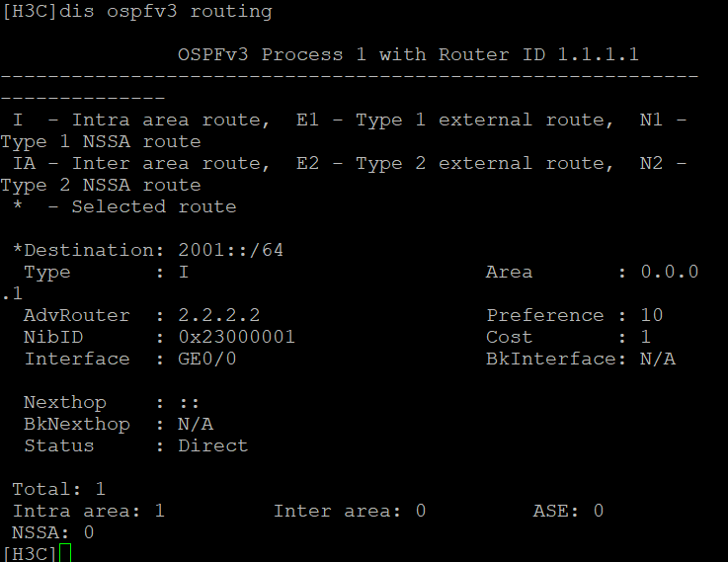
Task: Click the NibID value 0x23000001
Action: click(x=236, y=337)
